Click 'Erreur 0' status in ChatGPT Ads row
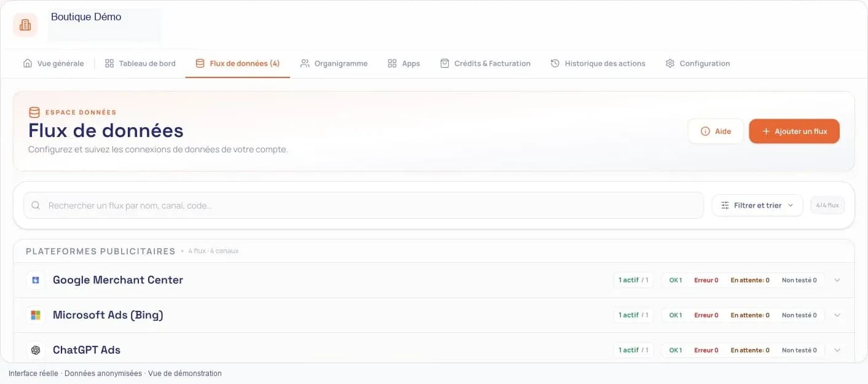 706,350
